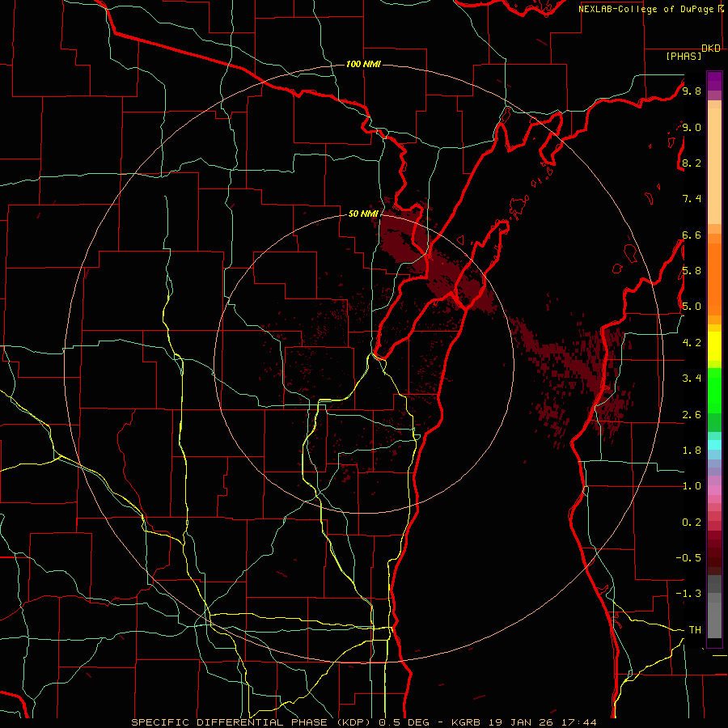Click the -0.5 scale value label

tap(688, 558)
